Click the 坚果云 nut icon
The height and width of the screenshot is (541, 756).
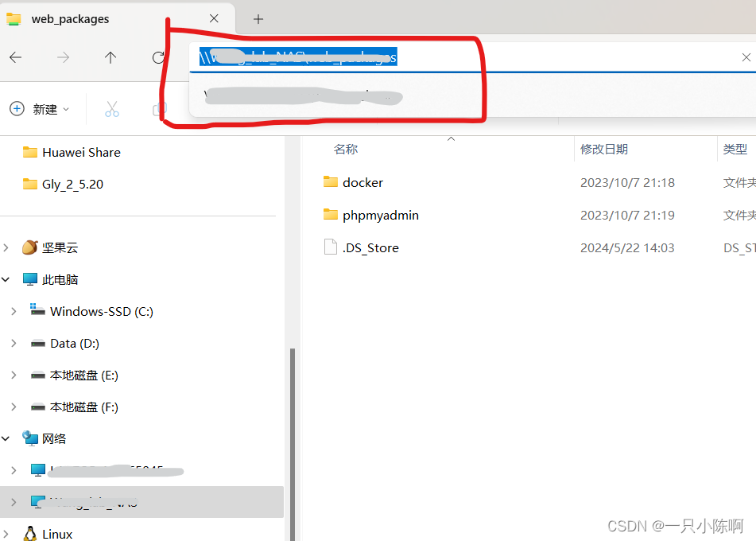(x=30, y=247)
